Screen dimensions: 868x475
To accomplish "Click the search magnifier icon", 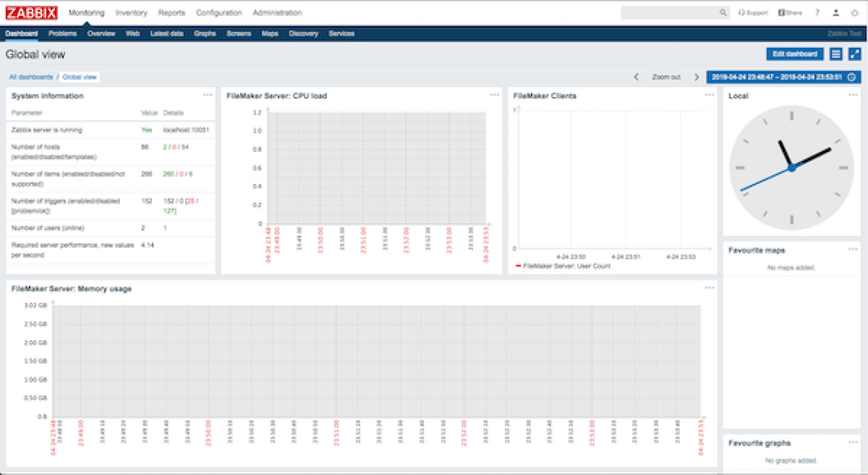I will coord(723,13).
